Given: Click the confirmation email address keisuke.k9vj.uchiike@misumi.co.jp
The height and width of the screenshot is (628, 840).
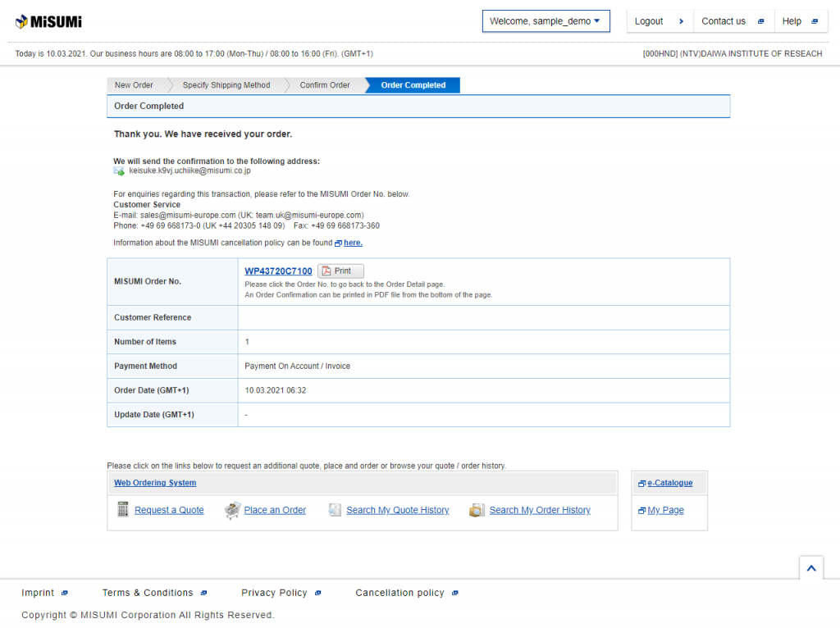Looking at the screenshot, I should 189,171.
